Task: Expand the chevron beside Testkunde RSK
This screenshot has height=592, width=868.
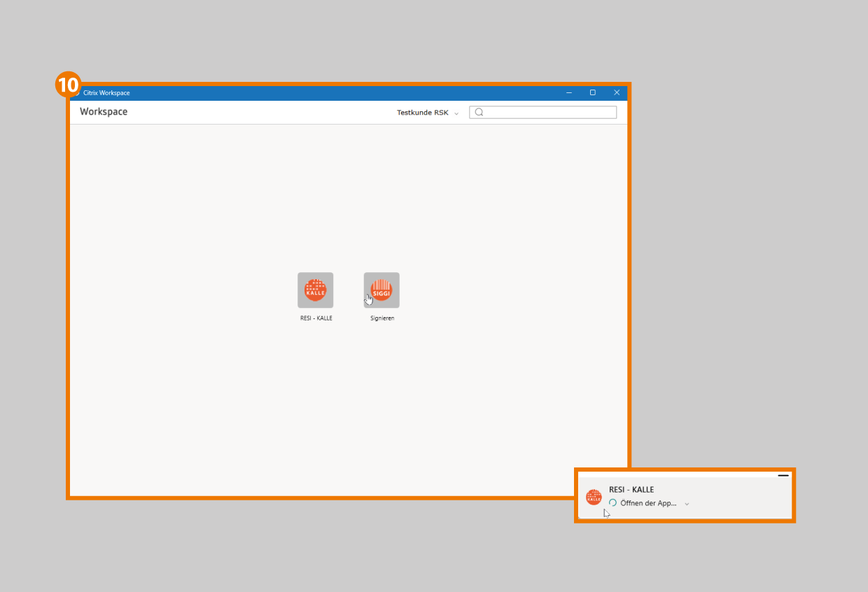Action: coord(456,113)
